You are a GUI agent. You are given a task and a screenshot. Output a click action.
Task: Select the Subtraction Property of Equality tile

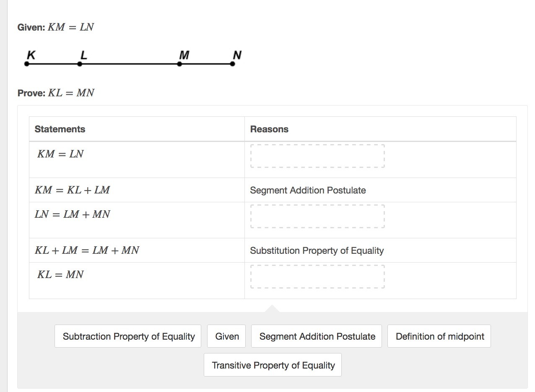tap(128, 336)
